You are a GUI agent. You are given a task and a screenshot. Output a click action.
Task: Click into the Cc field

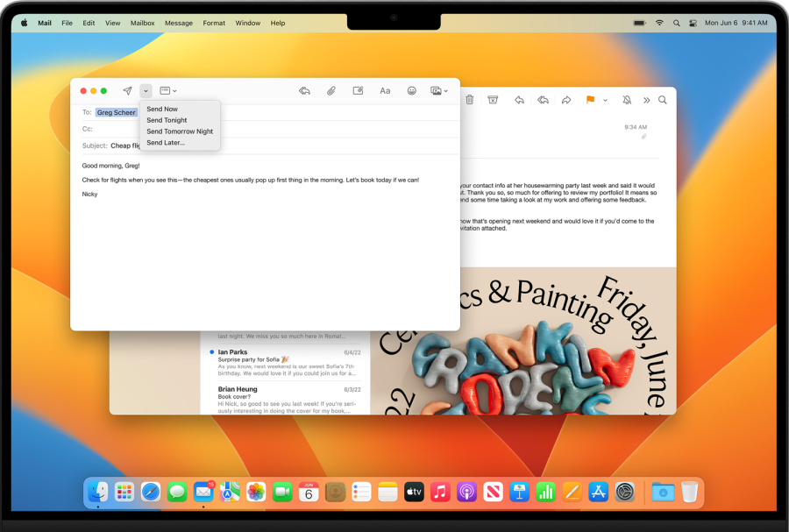(270, 129)
